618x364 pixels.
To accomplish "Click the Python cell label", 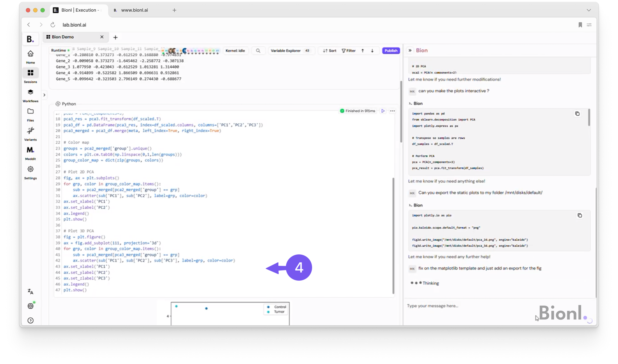I will (x=66, y=104).
